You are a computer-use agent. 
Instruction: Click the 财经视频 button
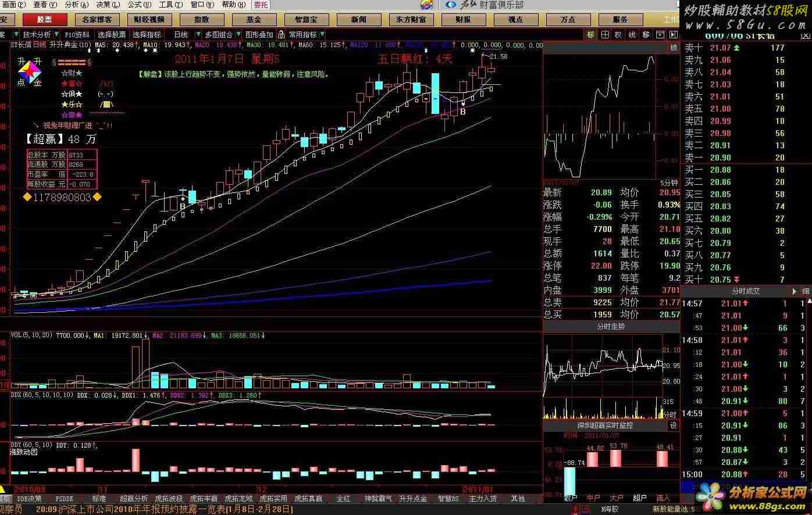point(149,19)
